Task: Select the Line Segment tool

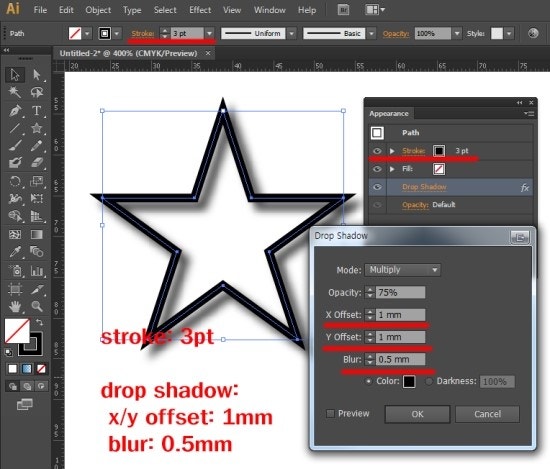Action: point(15,128)
